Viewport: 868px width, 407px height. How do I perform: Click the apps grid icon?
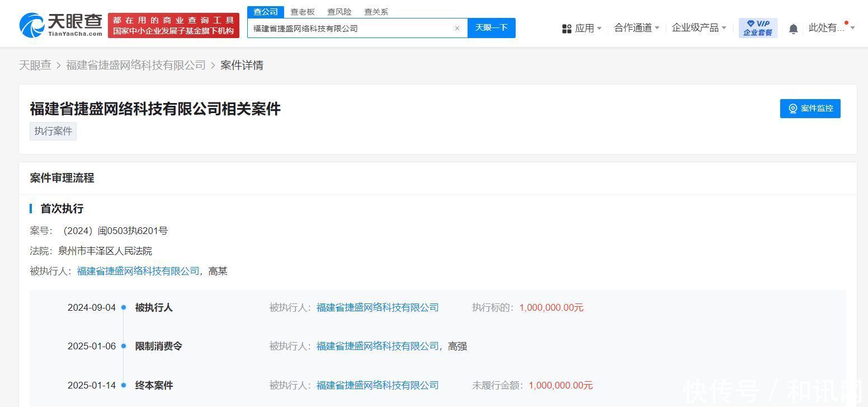567,29
